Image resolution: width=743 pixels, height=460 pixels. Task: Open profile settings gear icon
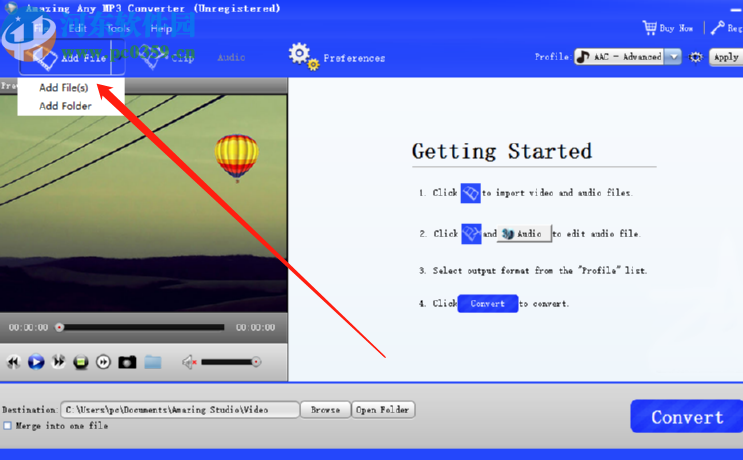[x=695, y=57]
